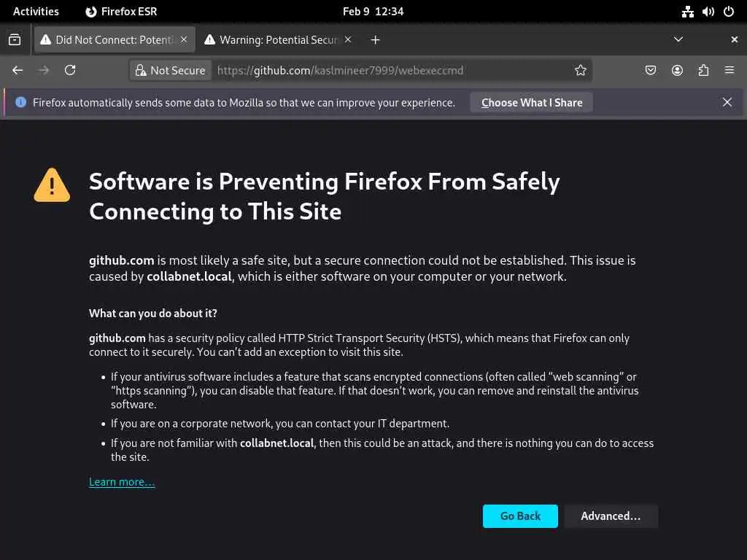Click the forward navigation arrow
The height and width of the screenshot is (560, 747).
coord(44,71)
